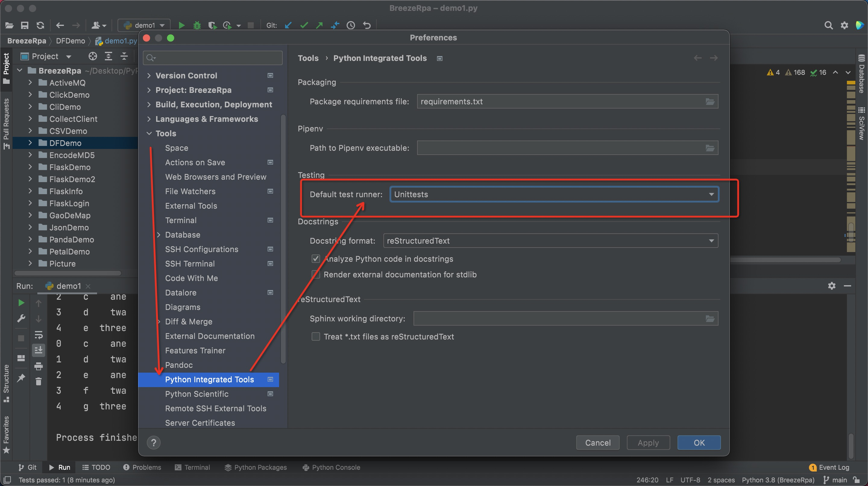Click the green Run button in toolbar

[x=181, y=25]
